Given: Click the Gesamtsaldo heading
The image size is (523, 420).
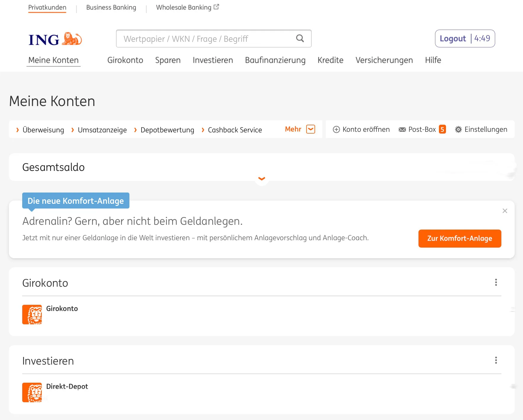Looking at the screenshot, I should (53, 167).
